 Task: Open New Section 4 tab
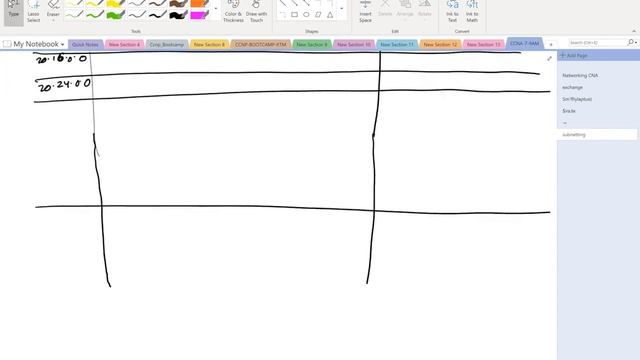124,44
